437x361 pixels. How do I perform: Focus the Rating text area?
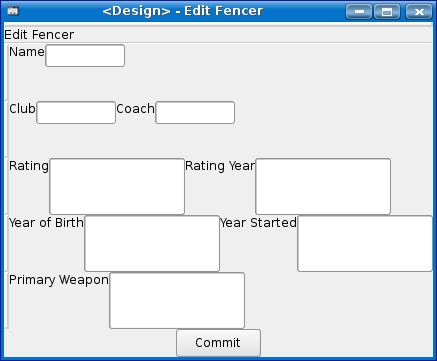pos(117,186)
